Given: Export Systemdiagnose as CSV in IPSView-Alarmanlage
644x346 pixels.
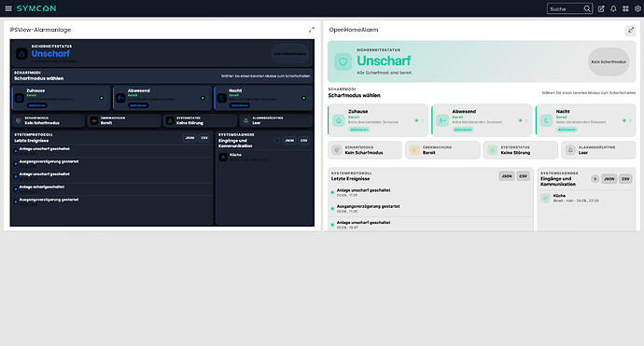Looking at the screenshot, I should point(304,141).
